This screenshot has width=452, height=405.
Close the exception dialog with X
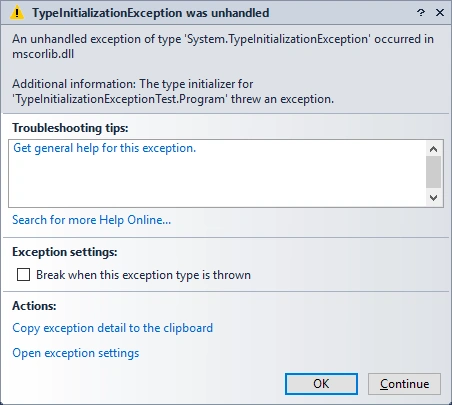tap(440, 13)
